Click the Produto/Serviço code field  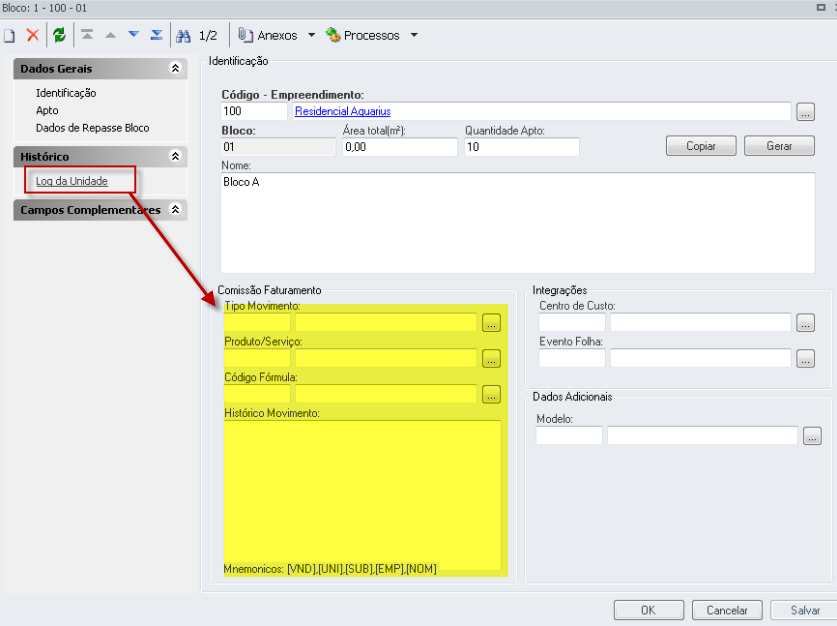click(257, 358)
